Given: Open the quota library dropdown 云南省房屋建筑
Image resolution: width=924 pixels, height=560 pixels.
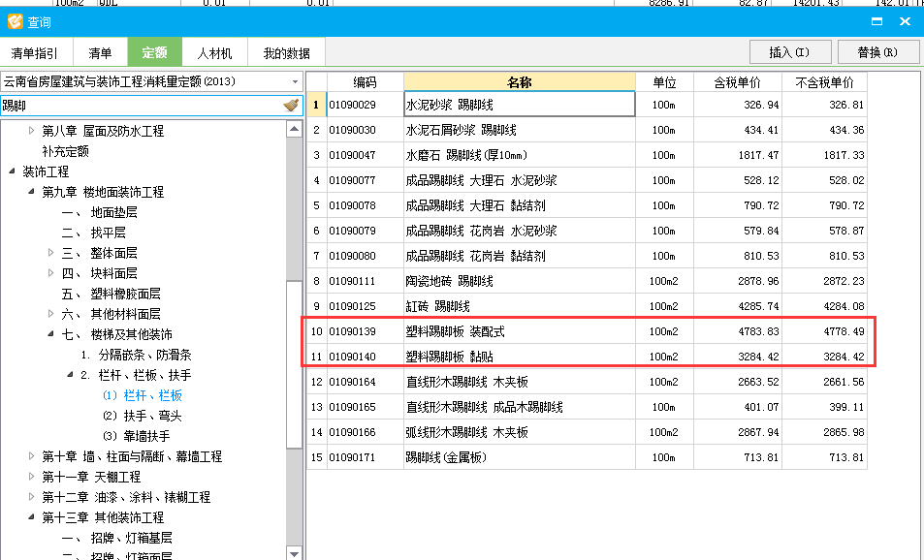Looking at the screenshot, I should pyautogui.click(x=295, y=81).
